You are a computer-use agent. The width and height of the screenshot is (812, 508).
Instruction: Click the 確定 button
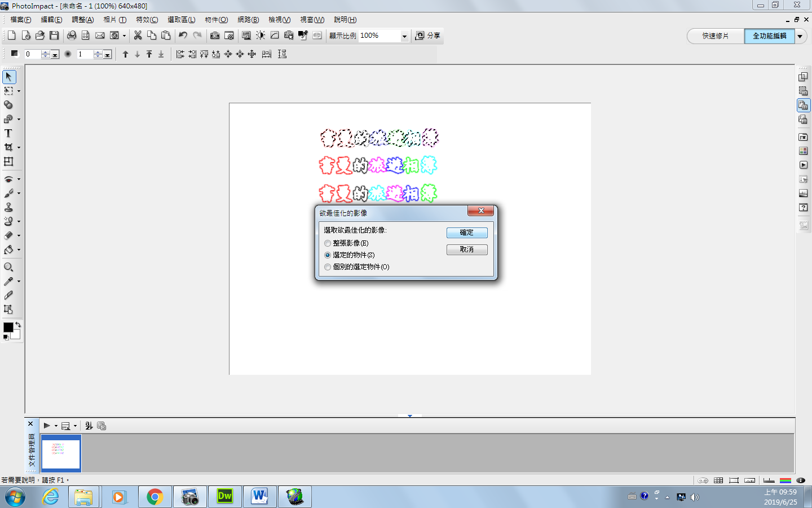[x=467, y=233]
